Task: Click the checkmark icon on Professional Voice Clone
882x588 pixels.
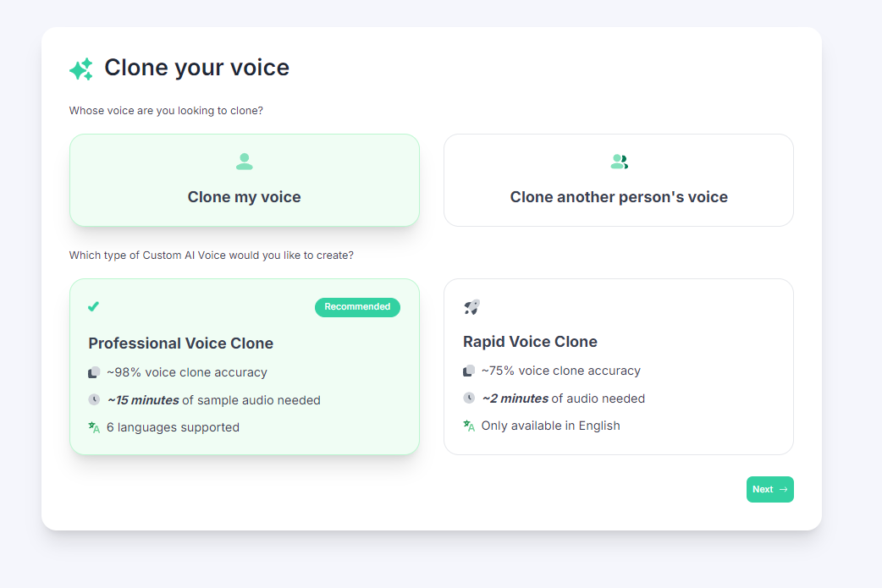Action: (x=93, y=306)
